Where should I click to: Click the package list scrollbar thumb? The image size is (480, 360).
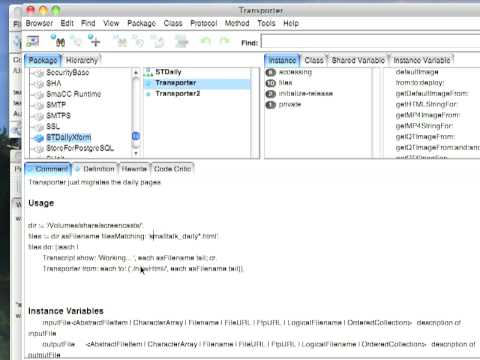click(136, 136)
